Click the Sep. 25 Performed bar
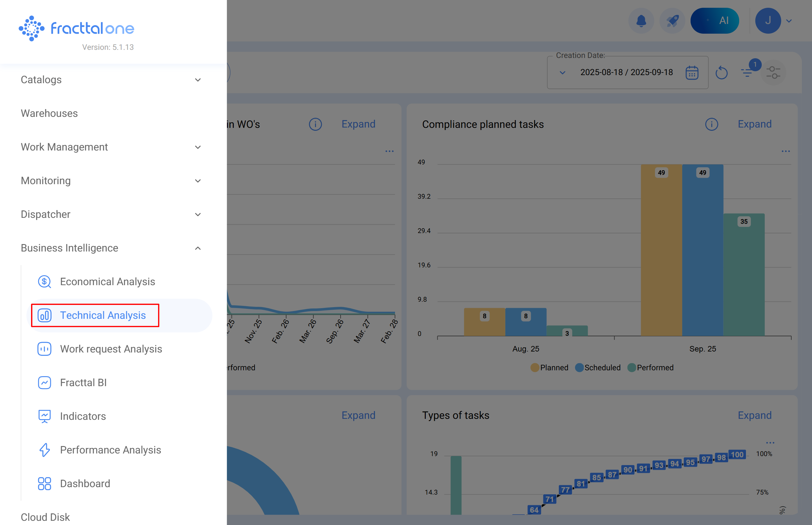The image size is (812, 525). coord(744,274)
